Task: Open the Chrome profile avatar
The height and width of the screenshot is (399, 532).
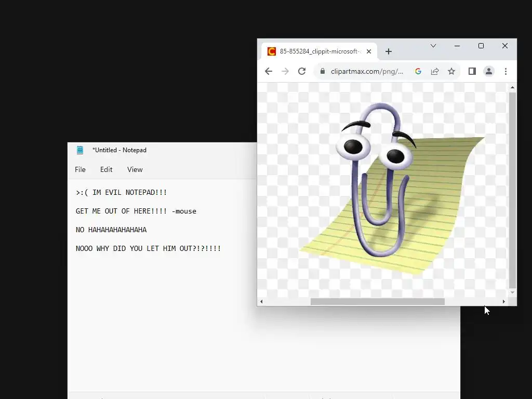Action: click(x=488, y=71)
